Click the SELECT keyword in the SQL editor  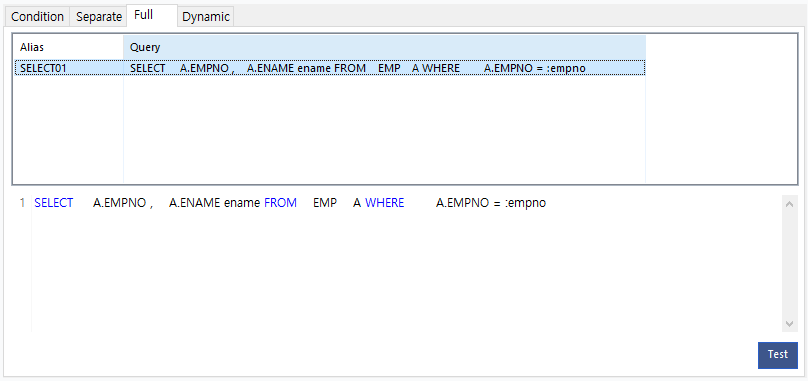pos(54,203)
